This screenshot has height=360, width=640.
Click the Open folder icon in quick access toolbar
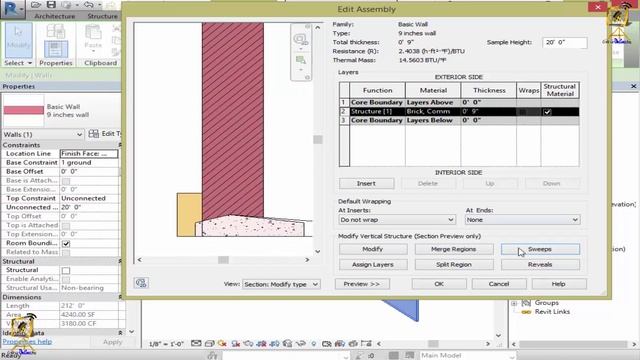[36, 5]
